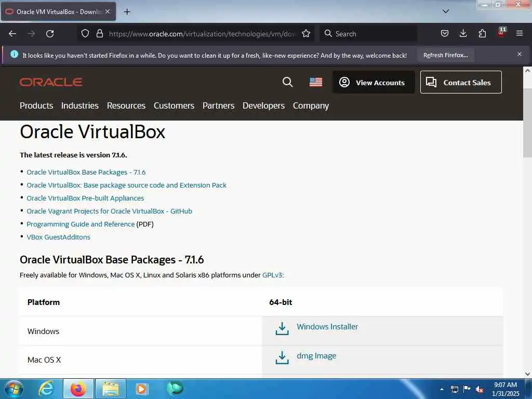Open the tracking protection shield icon
Image resolution: width=532 pixels, height=399 pixels.
coord(85,34)
